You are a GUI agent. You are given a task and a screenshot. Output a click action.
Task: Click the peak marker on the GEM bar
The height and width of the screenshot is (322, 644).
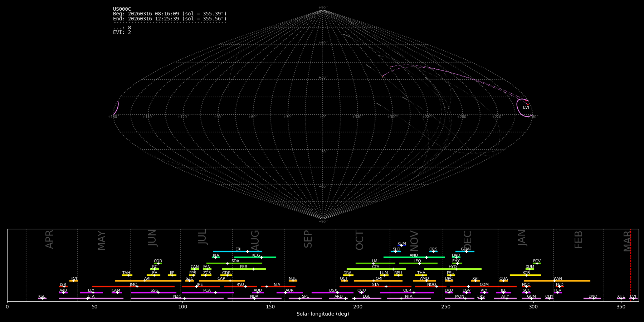467,252
